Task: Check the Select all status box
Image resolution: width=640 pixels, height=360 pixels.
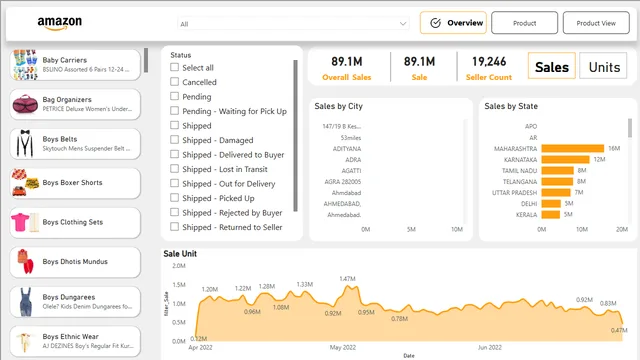Action: click(x=174, y=67)
